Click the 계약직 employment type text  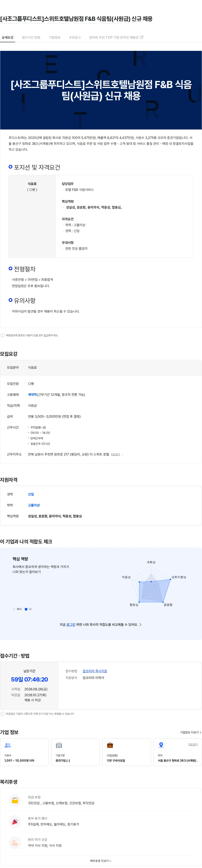(x=32, y=394)
